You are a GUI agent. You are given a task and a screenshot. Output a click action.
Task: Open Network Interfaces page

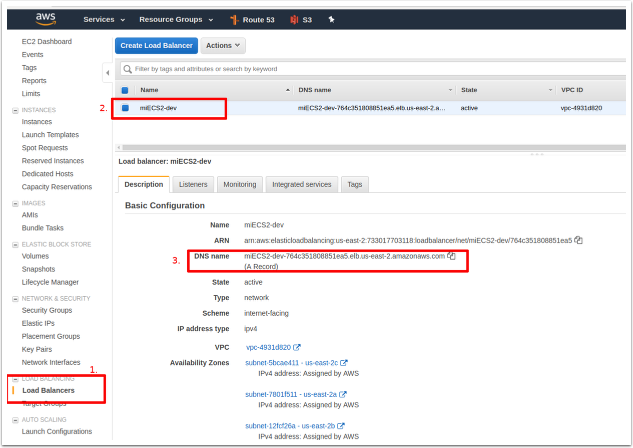click(51, 362)
